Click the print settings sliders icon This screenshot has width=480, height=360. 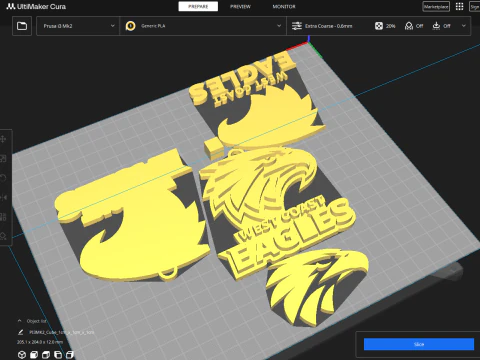297,26
